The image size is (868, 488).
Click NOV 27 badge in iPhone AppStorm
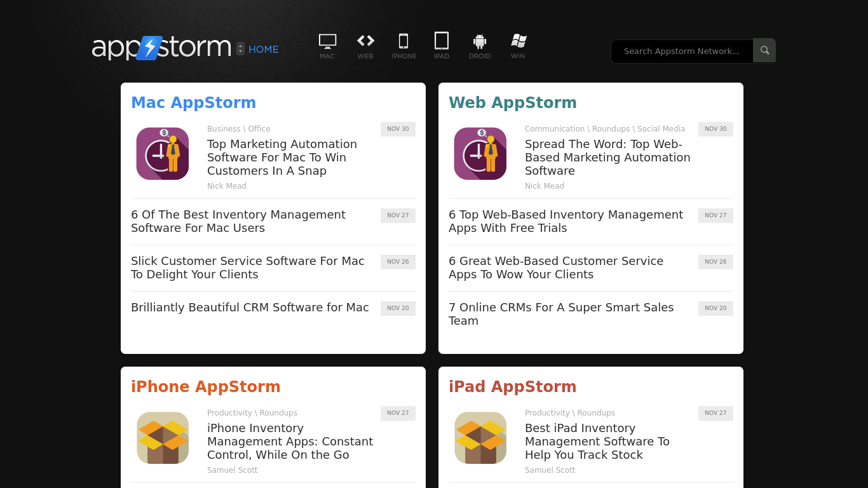tap(398, 413)
